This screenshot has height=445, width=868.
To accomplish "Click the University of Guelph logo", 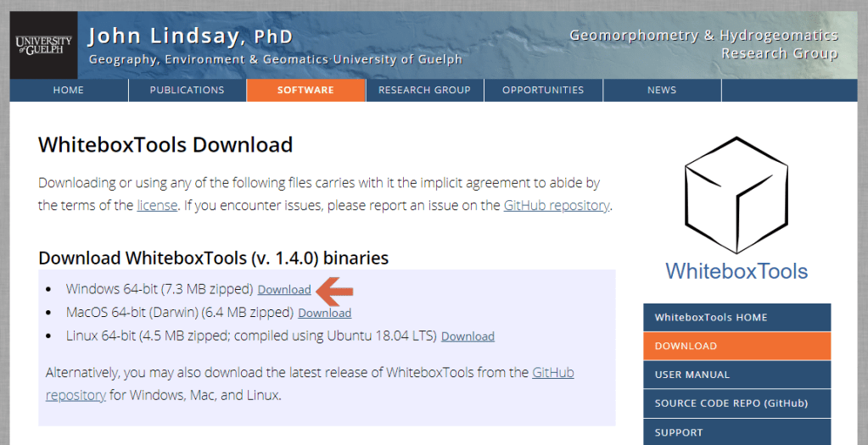I will pos(44,44).
